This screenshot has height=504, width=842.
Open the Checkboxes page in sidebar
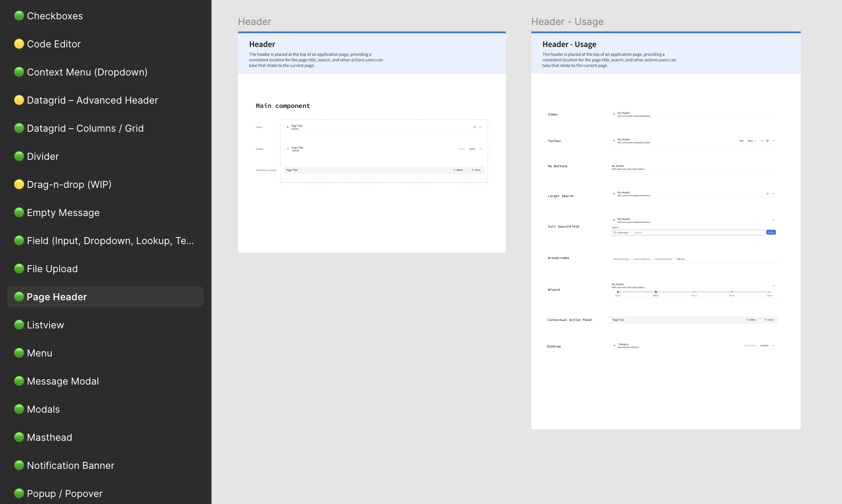(105, 16)
